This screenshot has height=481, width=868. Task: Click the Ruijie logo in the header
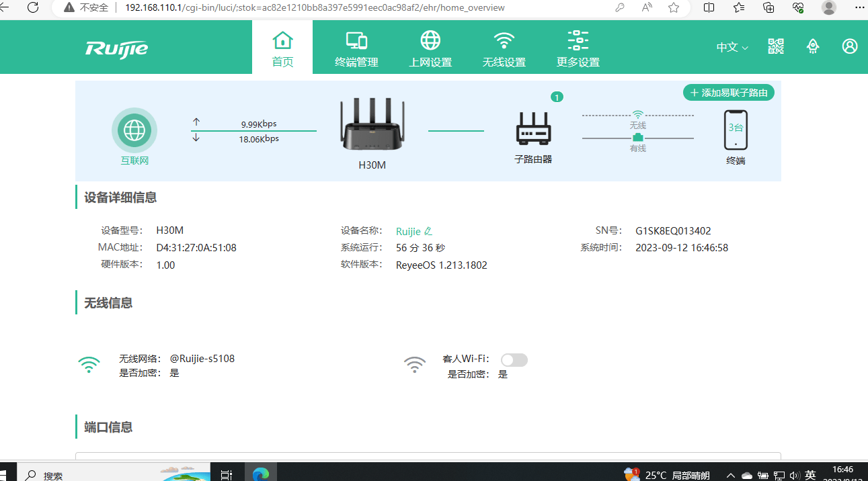[x=116, y=48]
